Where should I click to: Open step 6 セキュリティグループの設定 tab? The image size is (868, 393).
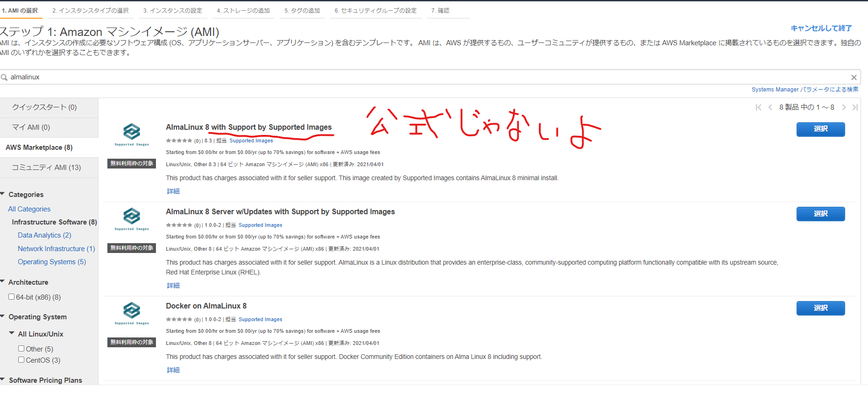[375, 11]
